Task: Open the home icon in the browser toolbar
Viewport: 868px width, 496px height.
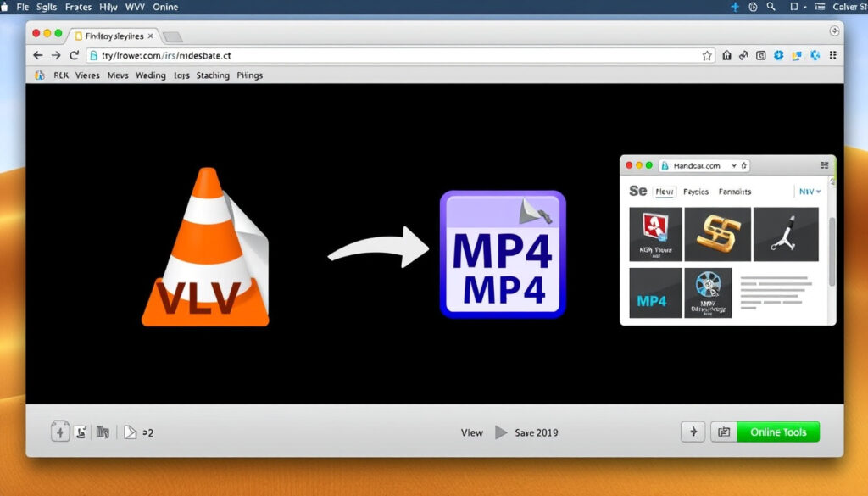Action: (726, 55)
